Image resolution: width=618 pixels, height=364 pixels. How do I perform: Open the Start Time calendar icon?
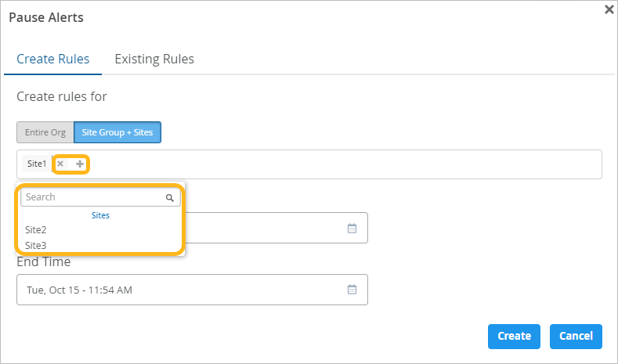pyautogui.click(x=352, y=228)
